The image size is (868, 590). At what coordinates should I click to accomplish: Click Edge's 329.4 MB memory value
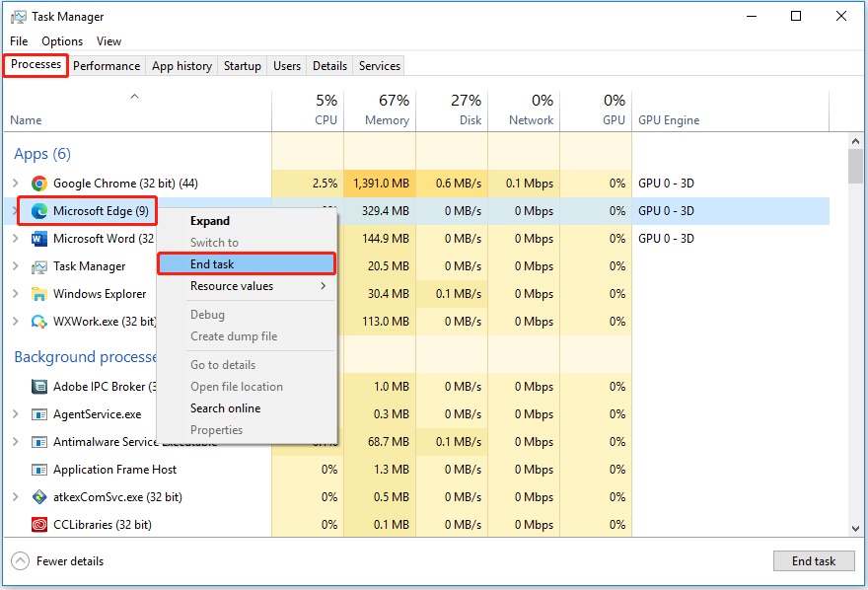(x=381, y=211)
